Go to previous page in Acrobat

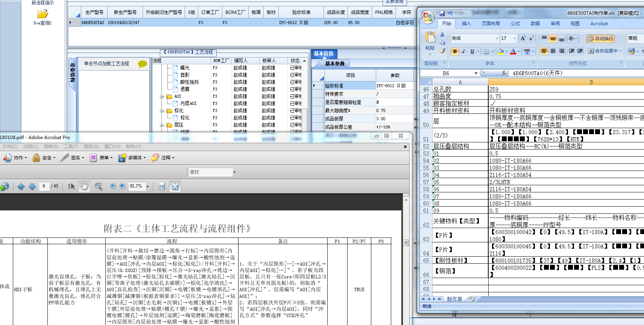pos(21,186)
